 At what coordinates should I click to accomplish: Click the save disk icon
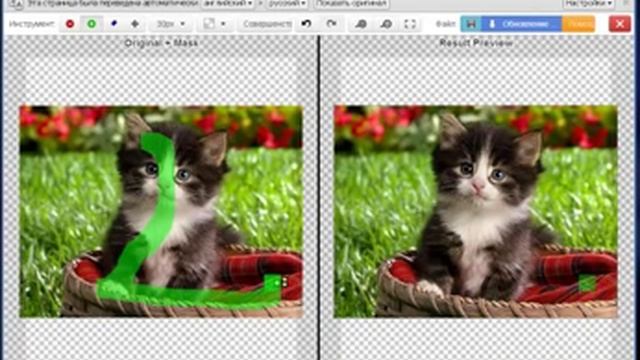[471, 24]
